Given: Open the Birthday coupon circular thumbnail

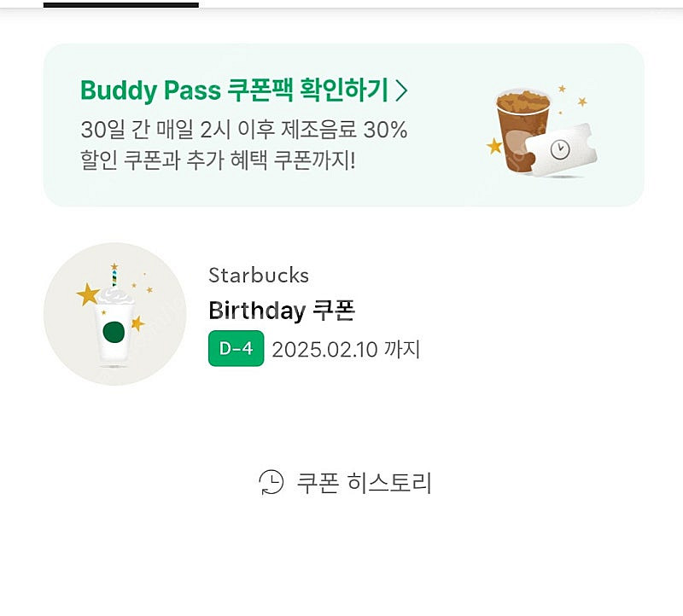Looking at the screenshot, I should click(x=114, y=313).
